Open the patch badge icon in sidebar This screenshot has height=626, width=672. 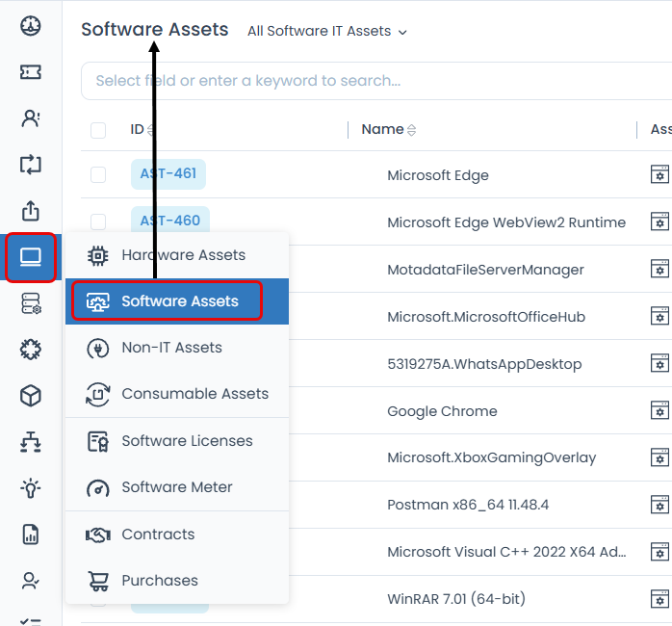tap(31, 350)
